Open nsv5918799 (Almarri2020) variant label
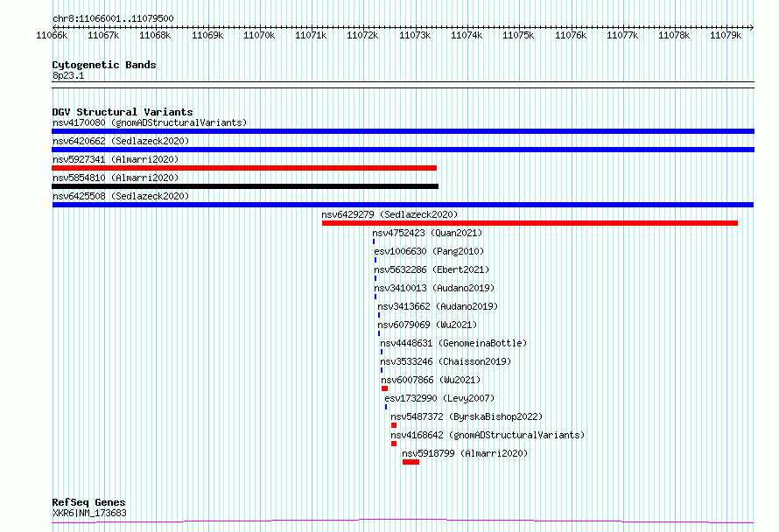The width and height of the screenshot is (779, 532). point(465,453)
